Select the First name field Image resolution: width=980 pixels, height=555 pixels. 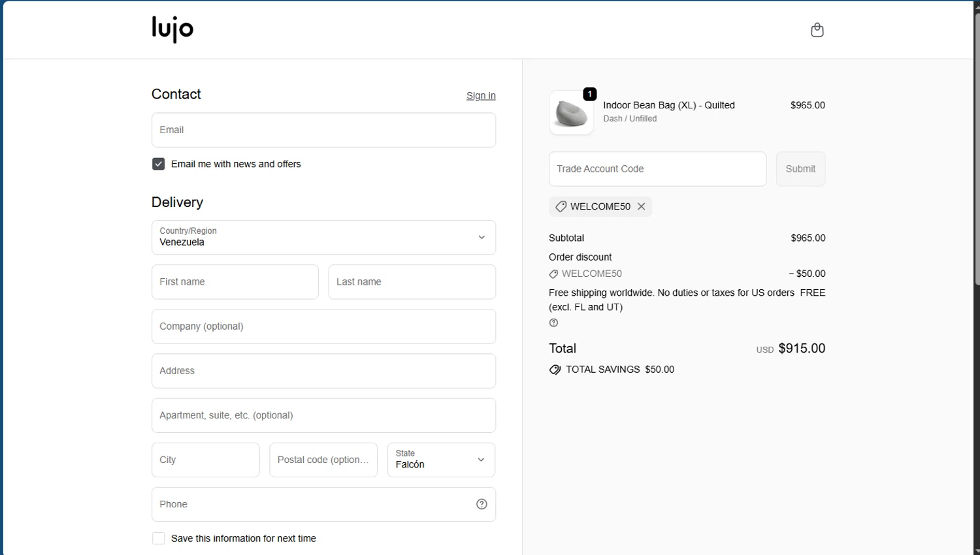click(235, 282)
